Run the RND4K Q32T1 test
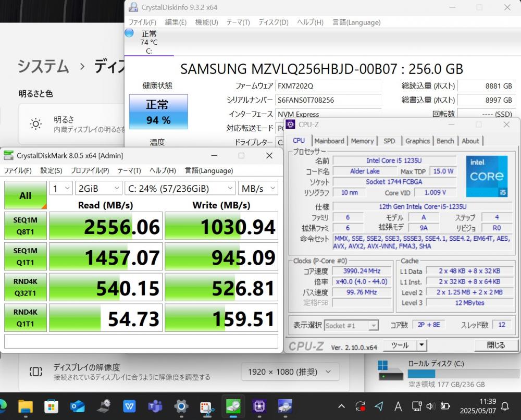Viewport: 521px width, 420px height. coord(25,287)
